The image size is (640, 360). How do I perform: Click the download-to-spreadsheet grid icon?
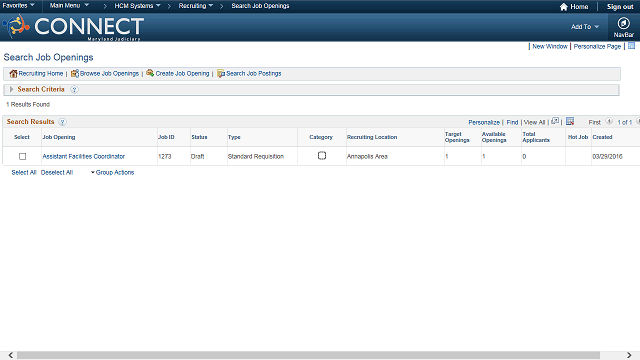570,121
